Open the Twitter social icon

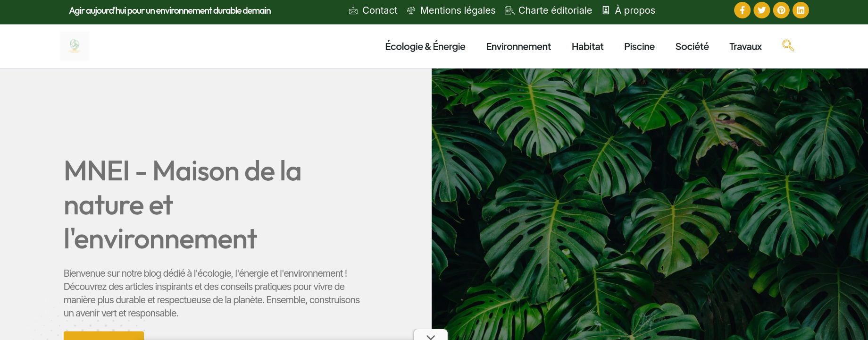(761, 10)
